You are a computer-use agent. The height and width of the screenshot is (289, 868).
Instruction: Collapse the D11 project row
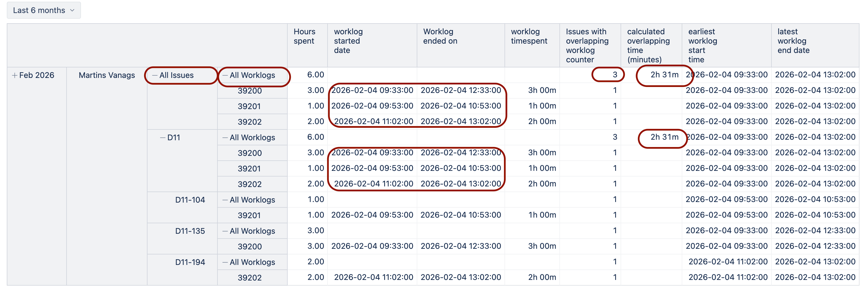(163, 138)
